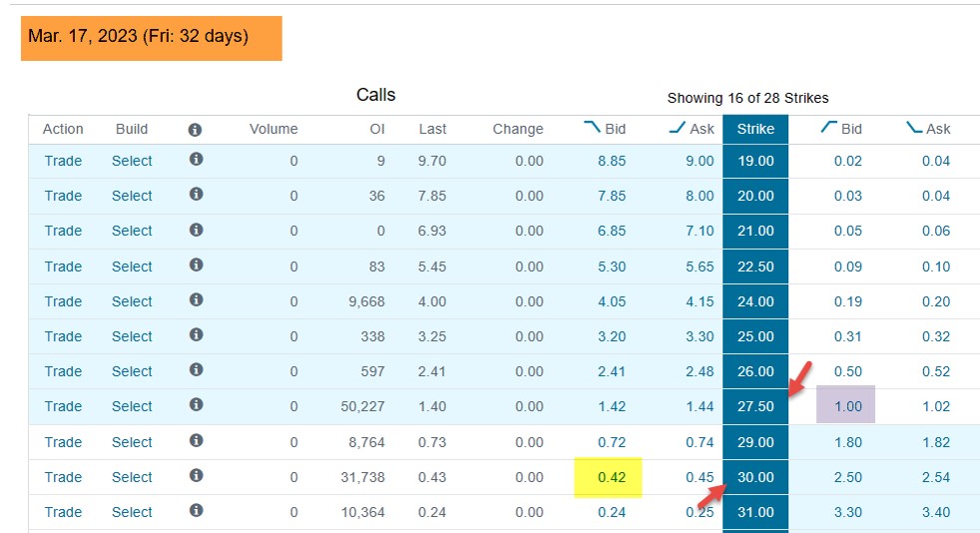The image size is (980, 533).
Task: Click the 3.40 put ask price
Action: 936,512
